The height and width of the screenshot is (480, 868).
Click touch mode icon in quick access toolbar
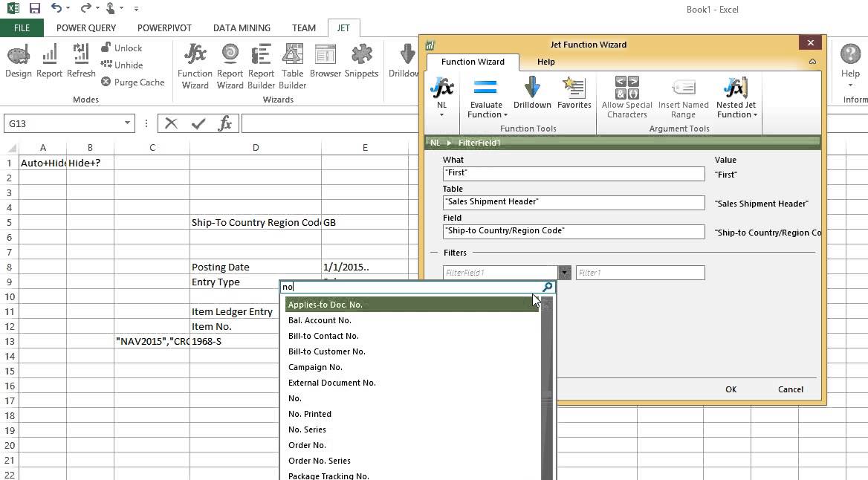111,8
